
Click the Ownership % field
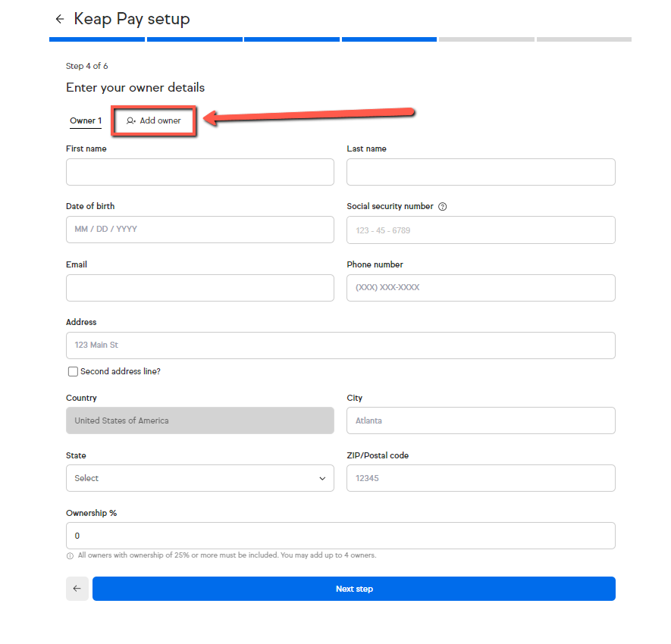[340, 536]
